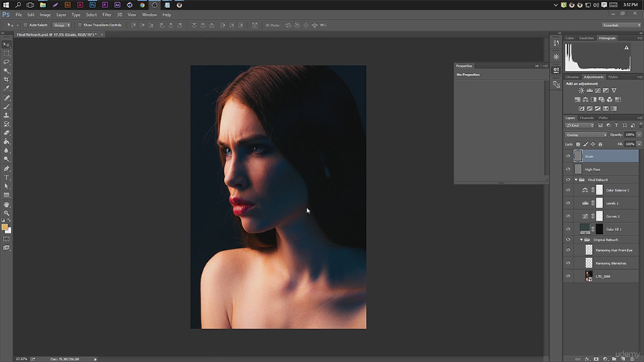Select the Type tool

click(6, 177)
